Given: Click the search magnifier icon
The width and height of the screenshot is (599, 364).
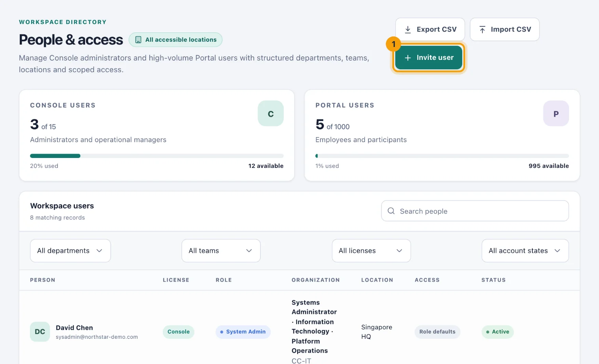Looking at the screenshot, I should (391, 211).
